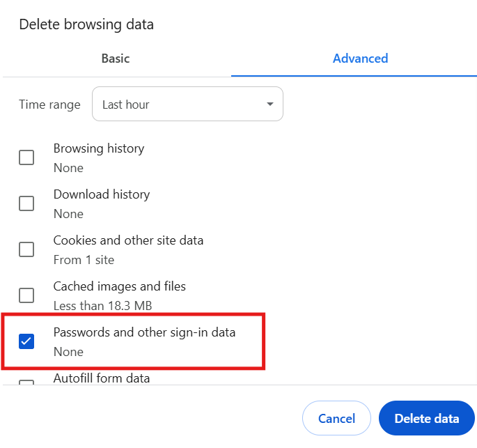Enable the Download history checkbox
477x448 pixels.
tap(26, 203)
